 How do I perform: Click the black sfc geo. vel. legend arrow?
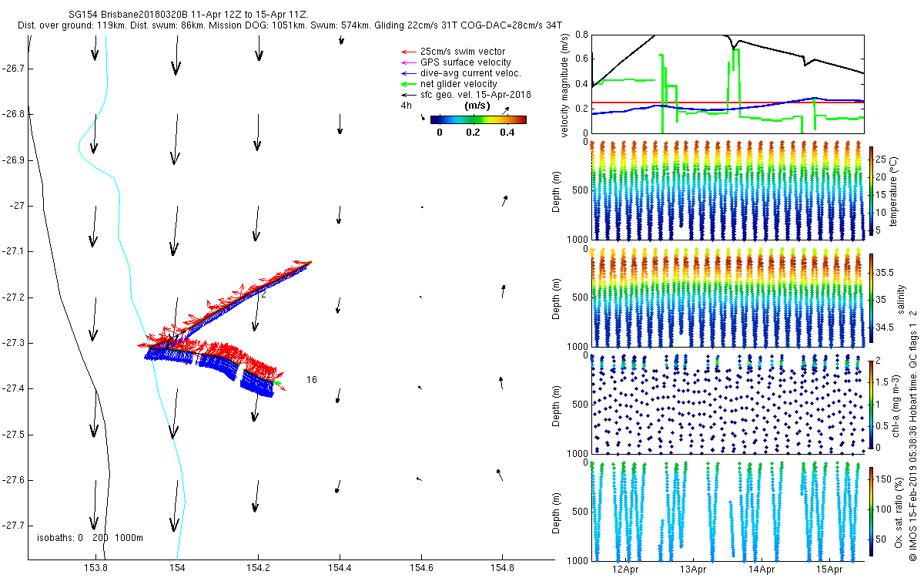407,95
